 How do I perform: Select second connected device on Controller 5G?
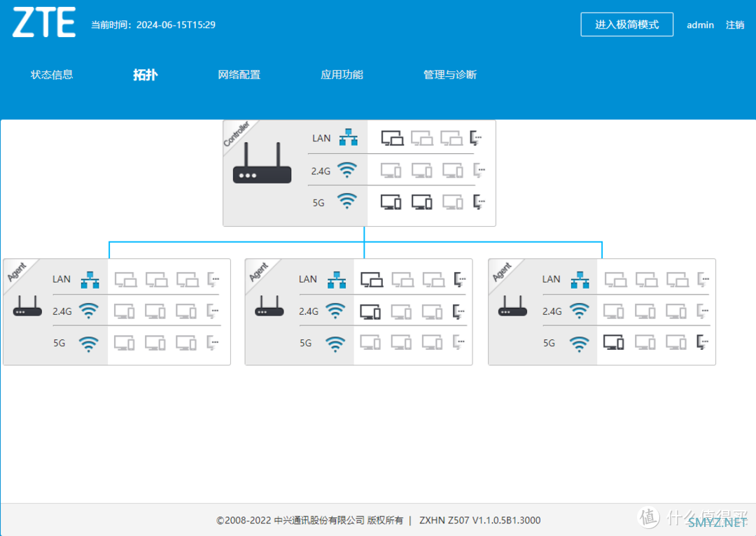[421, 202]
